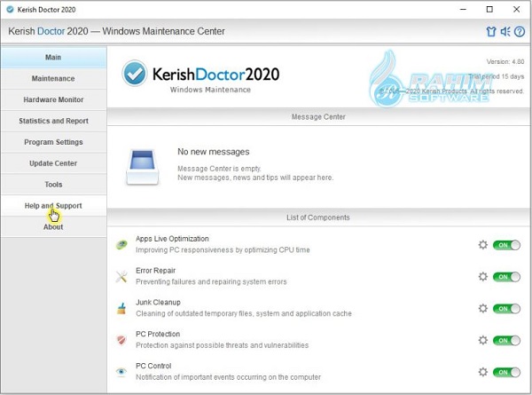The image size is (532, 395).
Task: Click the 'Version: 4.80' text
Action: tap(505, 62)
